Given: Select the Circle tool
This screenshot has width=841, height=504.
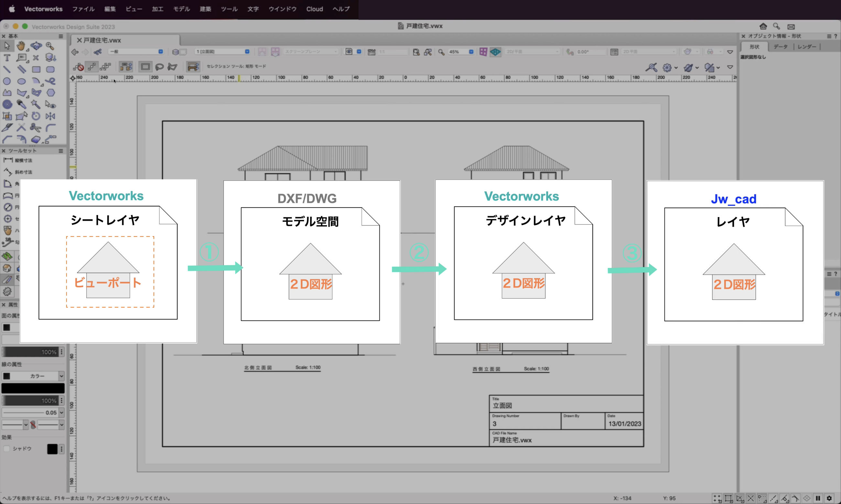Looking at the screenshot, I should click(x=7, y=81).
